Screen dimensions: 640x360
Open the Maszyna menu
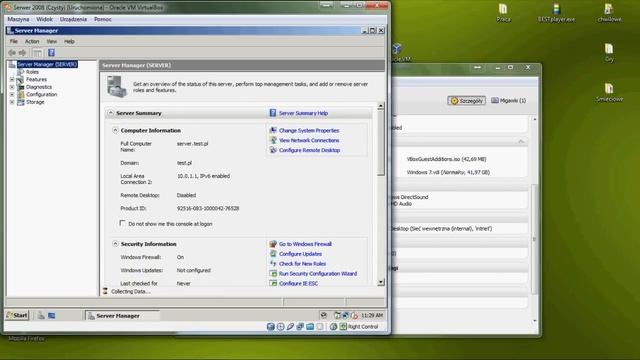click(x=18, y=19)
